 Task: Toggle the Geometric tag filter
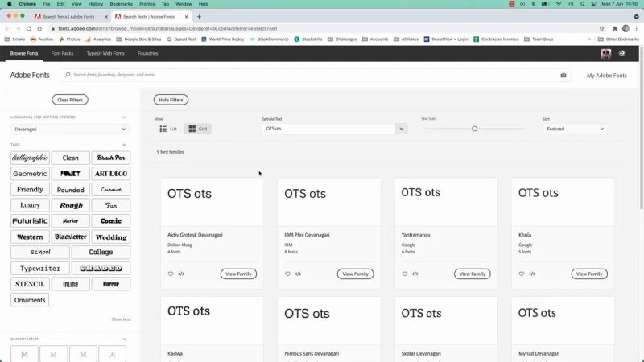[30, 174]
